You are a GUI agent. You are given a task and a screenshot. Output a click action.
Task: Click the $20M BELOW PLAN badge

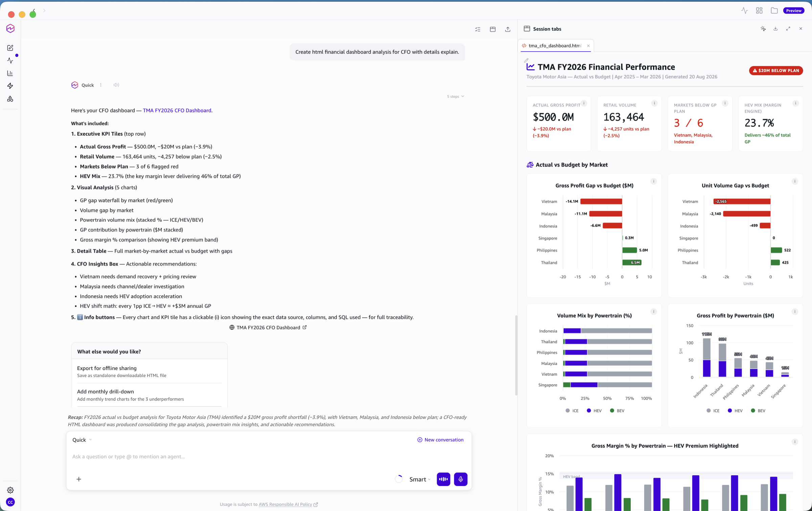[x=776, y=70]
